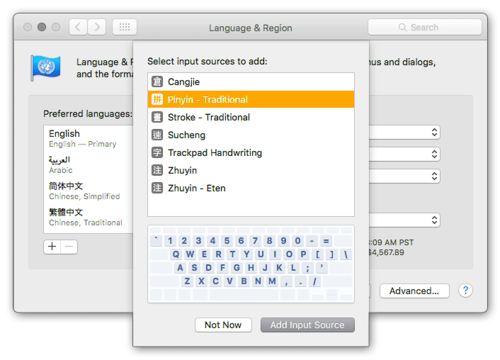Choose Stroke - Traditional input source
This screenshot has width=500, height=360.
pos(251,117)
